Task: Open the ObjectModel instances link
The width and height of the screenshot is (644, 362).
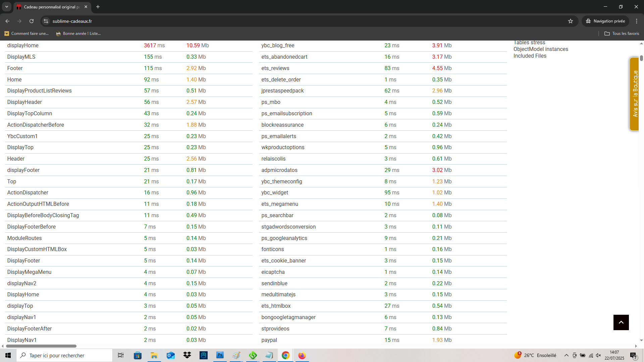Action: (x=541, y=49)
